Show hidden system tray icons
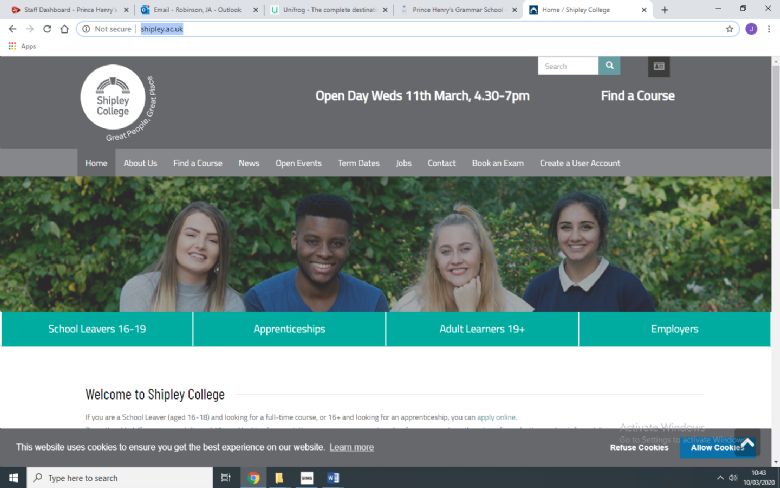780x488 pixels. pyautogui.click(x=720, y=478)
